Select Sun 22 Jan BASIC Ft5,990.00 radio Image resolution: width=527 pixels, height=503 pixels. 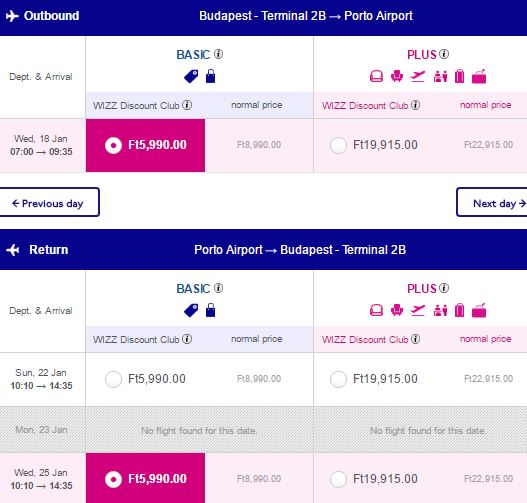[113, 379]
